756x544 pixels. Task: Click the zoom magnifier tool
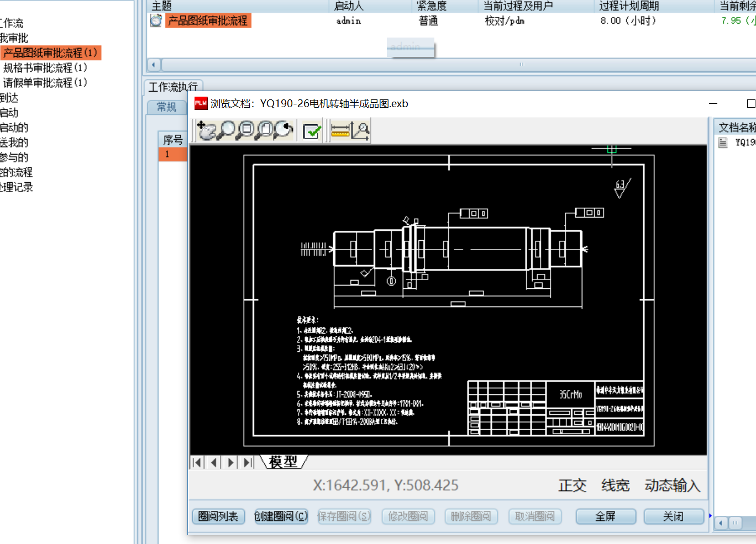[225, 131]
